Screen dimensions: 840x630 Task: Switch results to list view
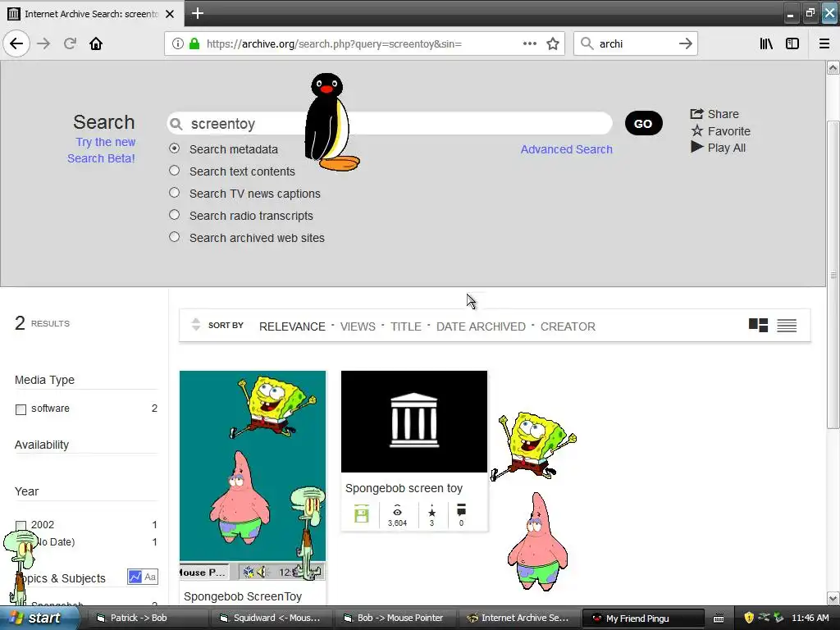click(x=787, y=325)
